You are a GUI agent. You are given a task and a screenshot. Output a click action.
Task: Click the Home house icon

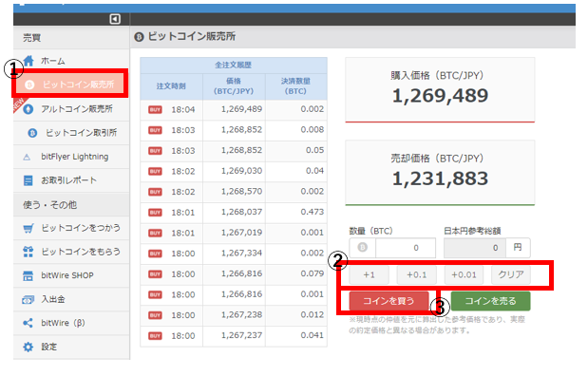tap(28, 61)
